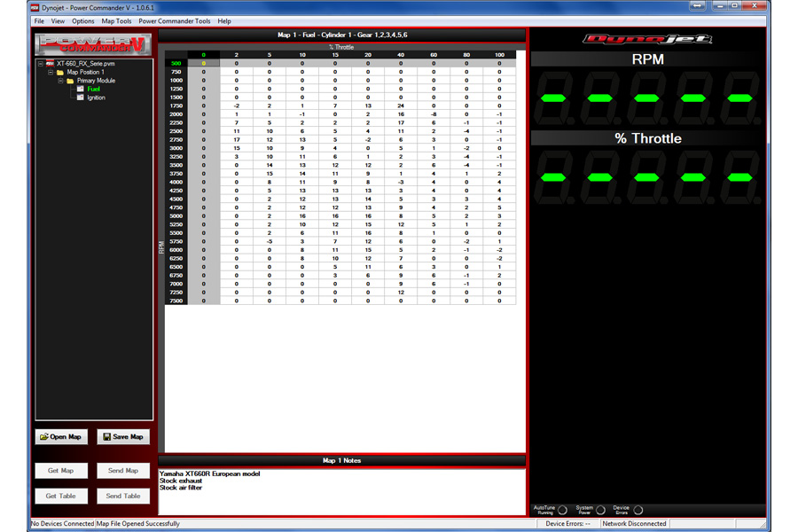
Task: Click the Primary Module folder icon
Action: 70,81
